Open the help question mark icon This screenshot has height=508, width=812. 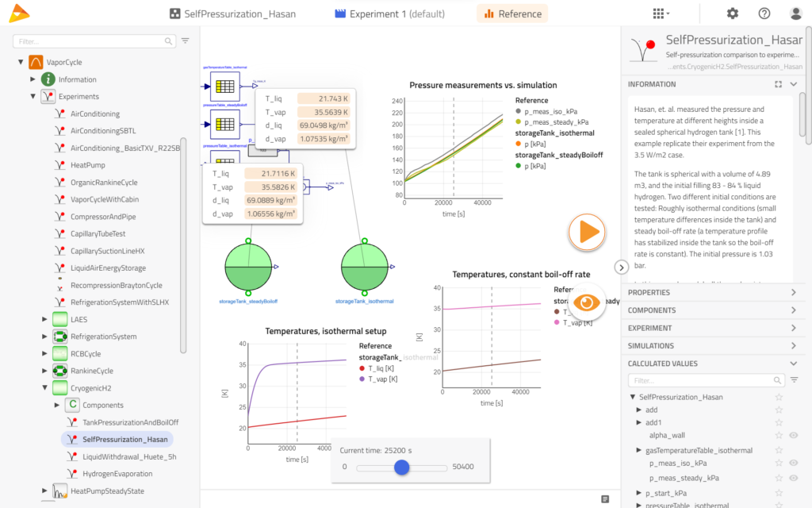(764, 13)
